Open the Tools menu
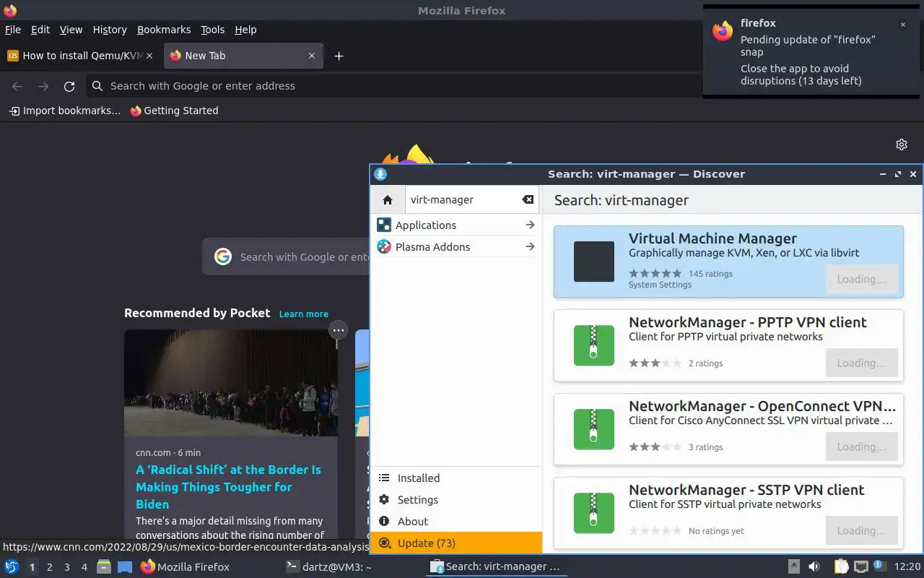This screenshot has width=924, height=578. coord(213,30)
